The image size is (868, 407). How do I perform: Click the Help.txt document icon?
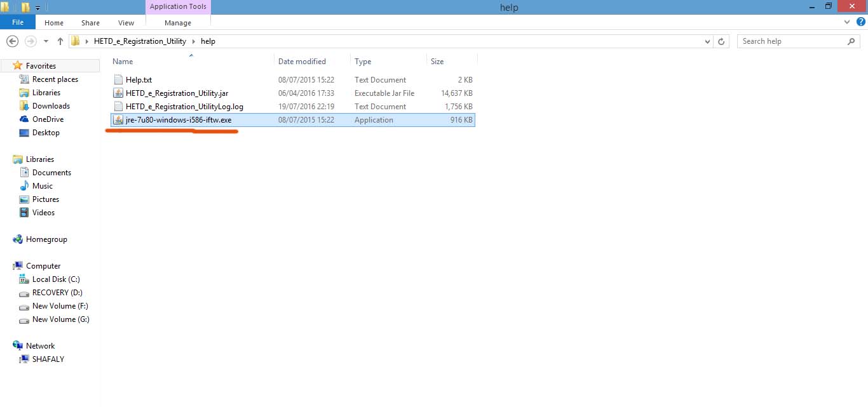pos(118,80)
